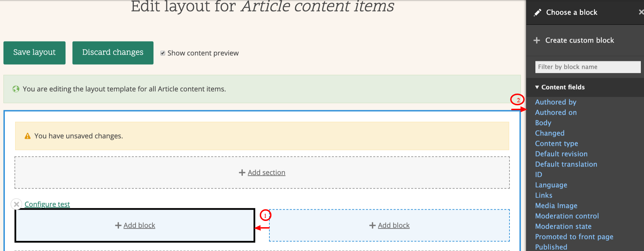
Task: Focus the Filter by block name field
Action: point(587,67)
